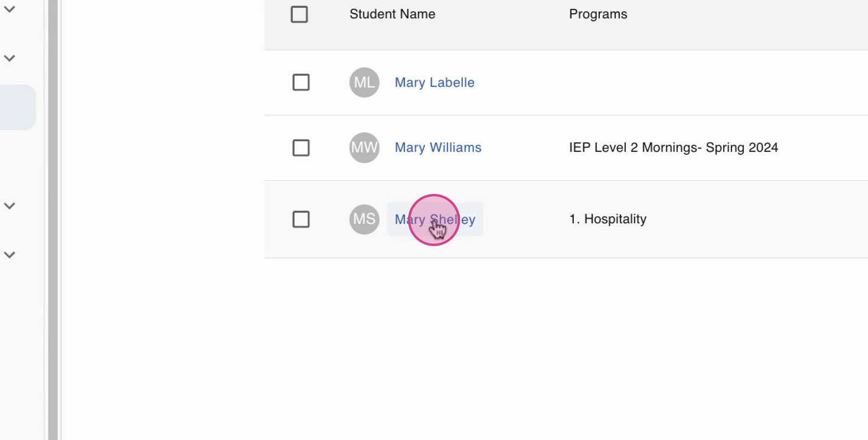Check the box next to Mary Williams

tap(301, 148)
